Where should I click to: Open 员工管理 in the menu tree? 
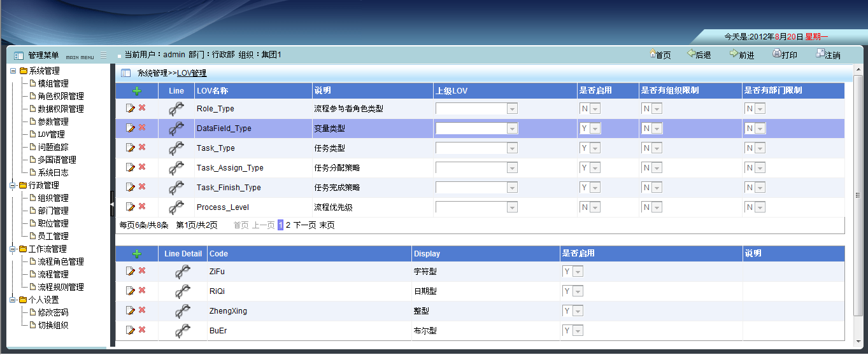click(53, 236)
